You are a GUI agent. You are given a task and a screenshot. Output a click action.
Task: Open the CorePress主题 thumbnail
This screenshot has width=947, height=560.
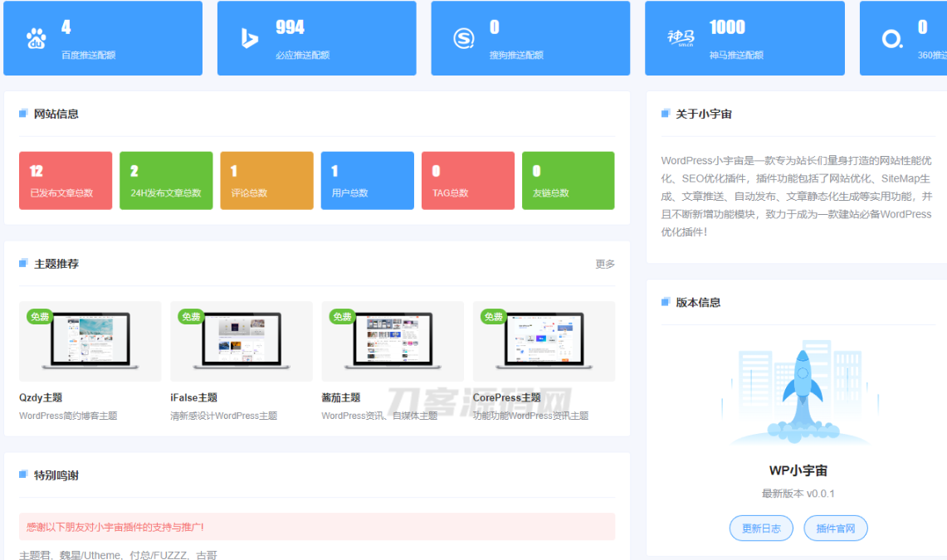[x=544, y=342]
